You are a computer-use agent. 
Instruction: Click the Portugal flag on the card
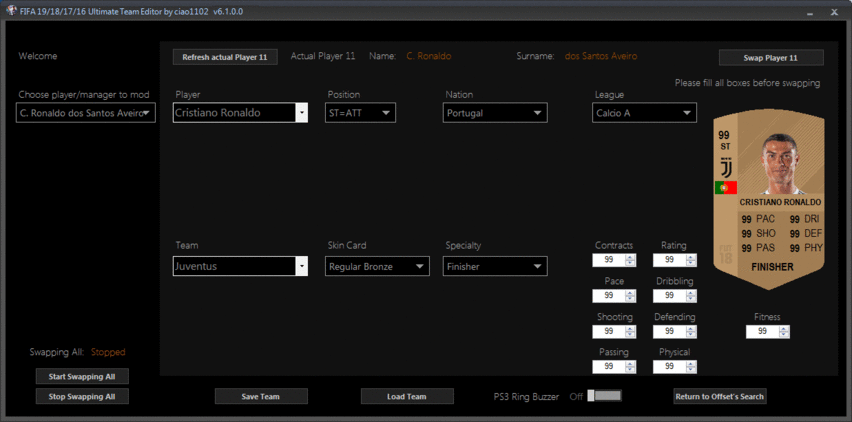coord(725,188)
